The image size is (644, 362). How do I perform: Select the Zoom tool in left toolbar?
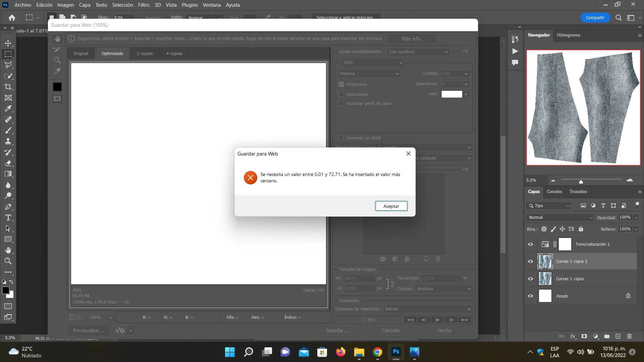[8, 261]
